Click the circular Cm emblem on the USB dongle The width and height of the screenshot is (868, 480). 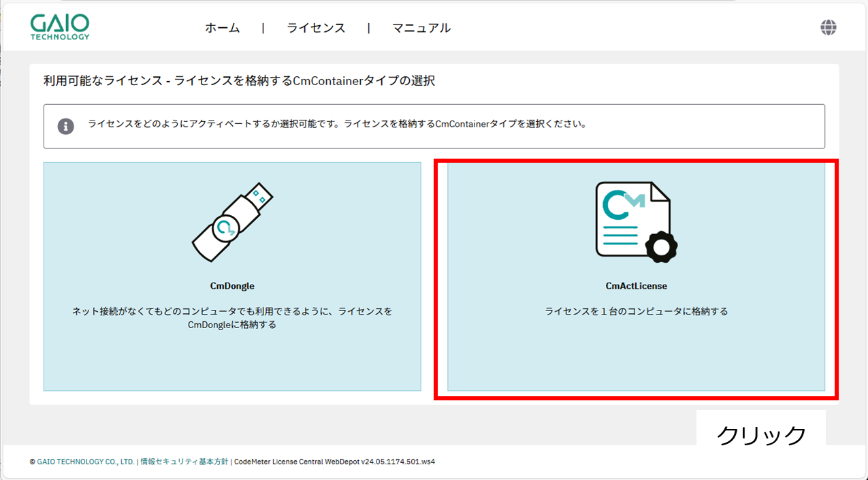[225, 228]
